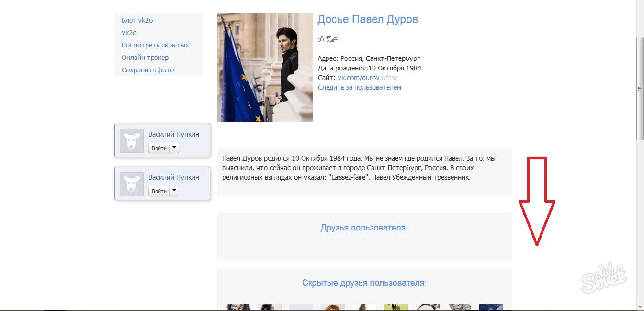Screen dimensions: 644x311
Task: Click Войти button in upper widget
Action: (159, 148)
